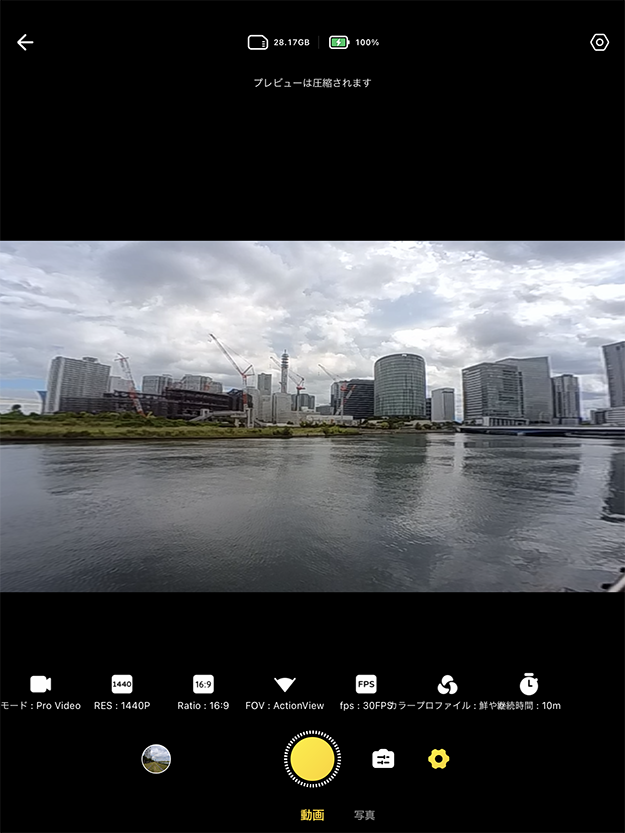Tap the モード : Pro Video label
This screenshot has height=833, width=625.
[40, 706]
